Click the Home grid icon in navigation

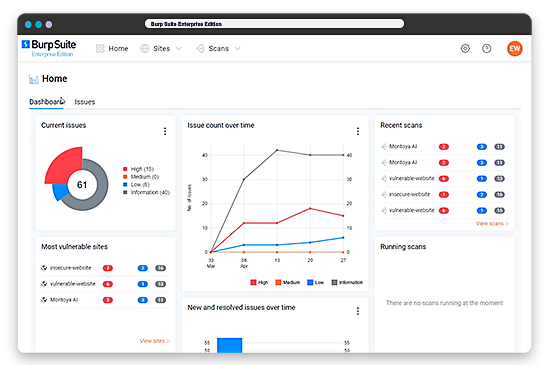point(100,49)
